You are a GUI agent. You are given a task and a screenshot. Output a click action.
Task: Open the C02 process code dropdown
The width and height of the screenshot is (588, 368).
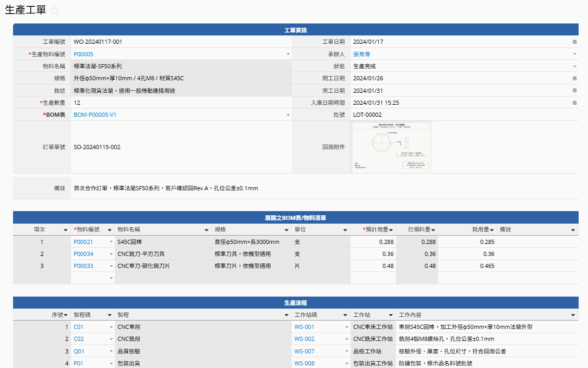111,339
